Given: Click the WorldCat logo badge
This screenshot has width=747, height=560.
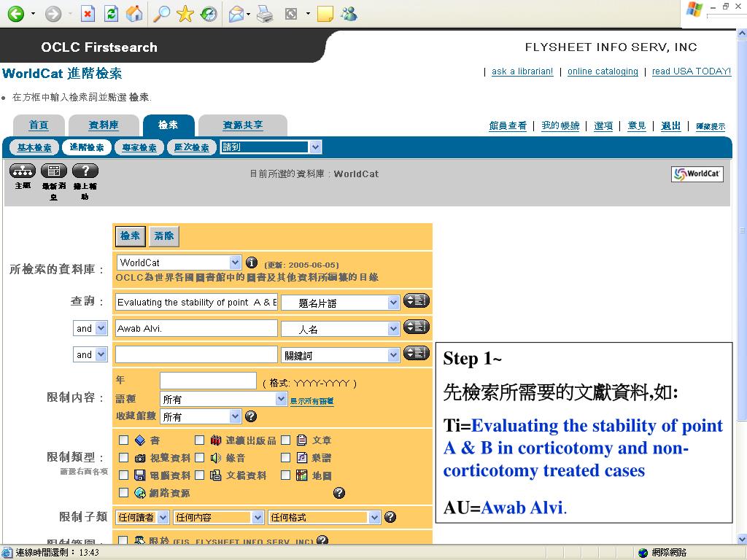Looking at the screenshot, I should click(697, 174).
